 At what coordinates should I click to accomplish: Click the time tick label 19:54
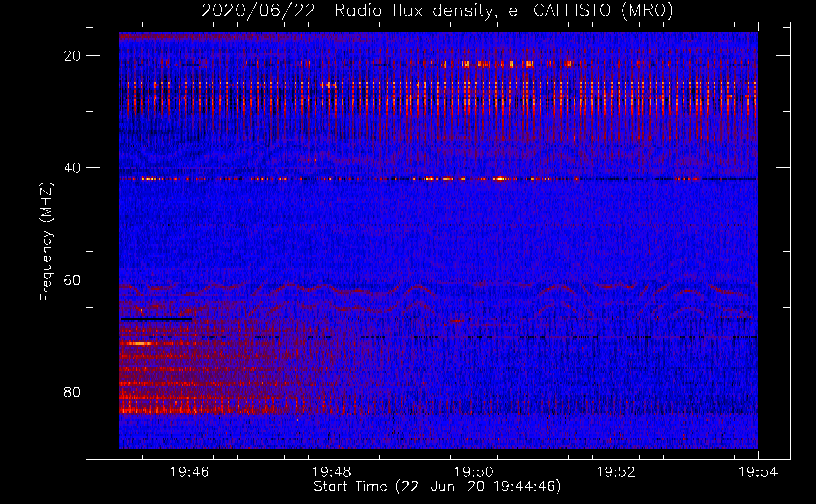(758, 472)
